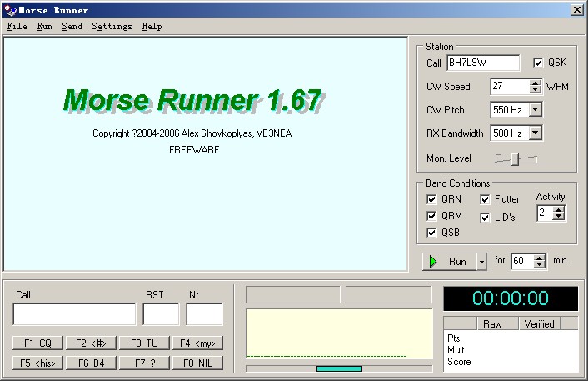The width and height of the screenshot is (588, 381).
Task: Open the File menu
Action: coord(17,27)
